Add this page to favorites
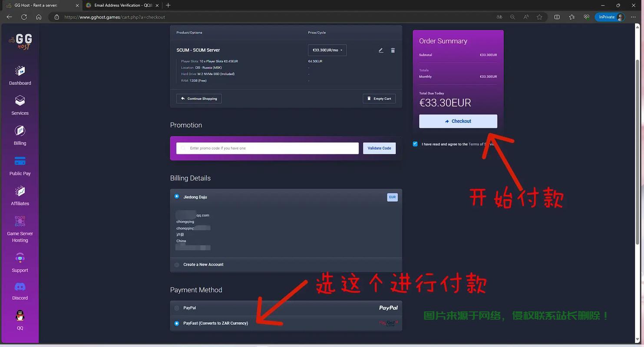644x347 pixels. (x=539, y=17)
